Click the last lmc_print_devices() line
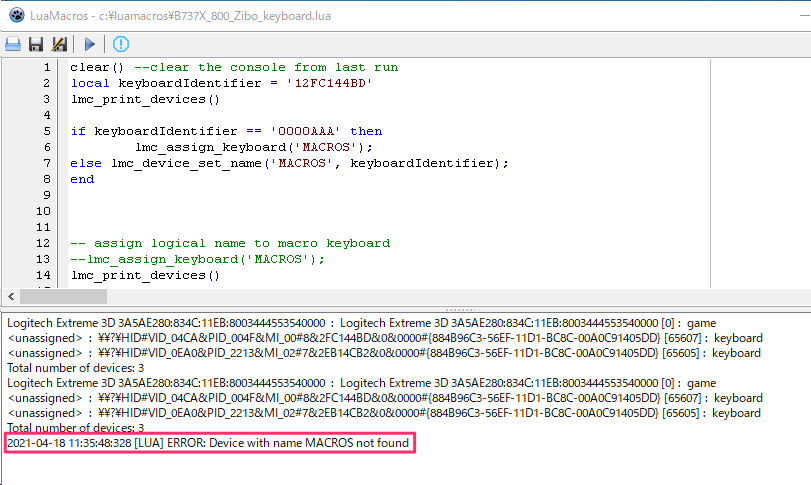This screenshot has width=811, height=485. 145,275
